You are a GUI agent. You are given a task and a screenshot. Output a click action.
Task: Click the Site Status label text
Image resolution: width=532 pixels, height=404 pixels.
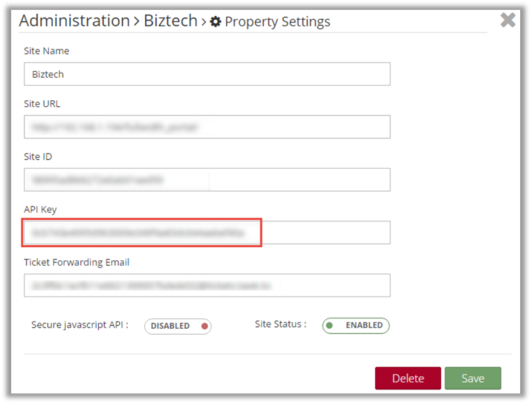click(x=280, y=324)
